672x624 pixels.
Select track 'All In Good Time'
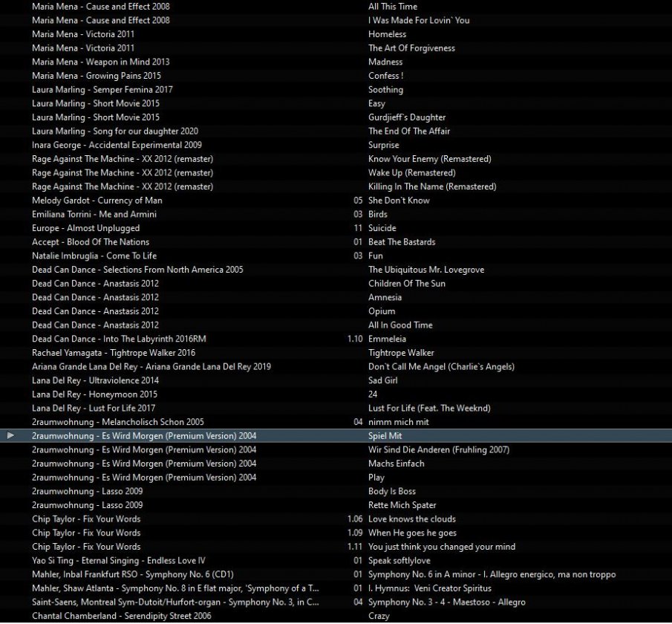click(x=400, y=325)
